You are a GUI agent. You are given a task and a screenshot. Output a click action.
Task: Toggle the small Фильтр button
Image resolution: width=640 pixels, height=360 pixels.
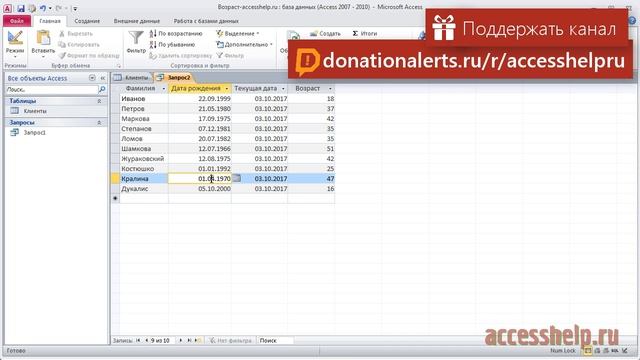pos(230,56)
